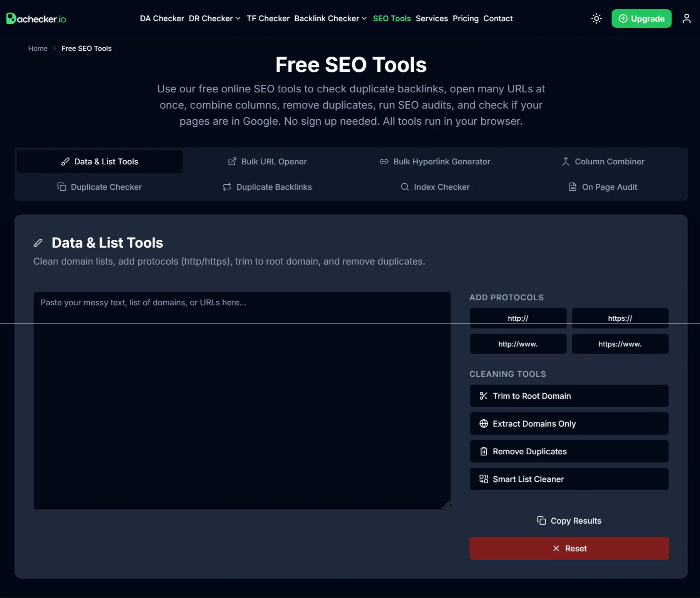The width and height of the screenshot is (700, 598).
Task: Click the Home breadcrumb link
Action: coord(38,49)
